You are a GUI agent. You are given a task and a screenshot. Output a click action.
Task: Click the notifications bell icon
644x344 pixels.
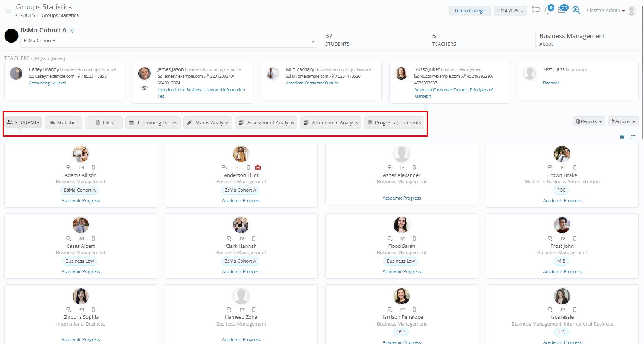(x=548, y=11)
